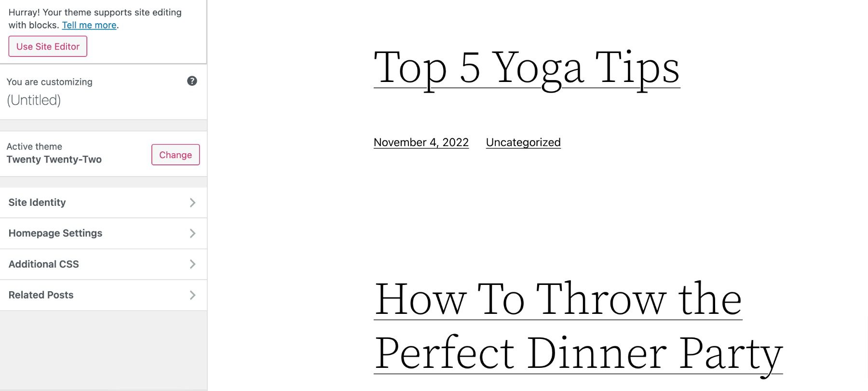
Task: Expand Site Identity with its chevron arrow
Action: (x=192, y=202)
